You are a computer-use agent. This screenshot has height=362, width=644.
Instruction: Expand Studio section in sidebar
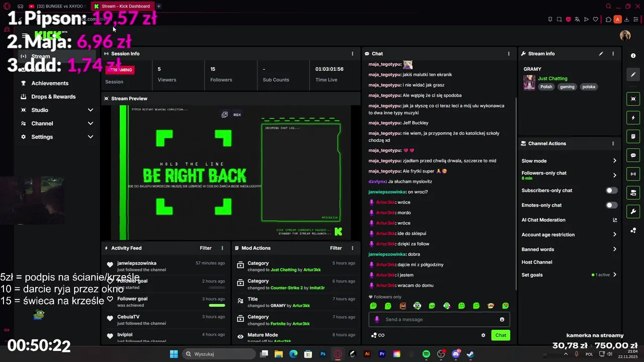[x=91, y=110]
